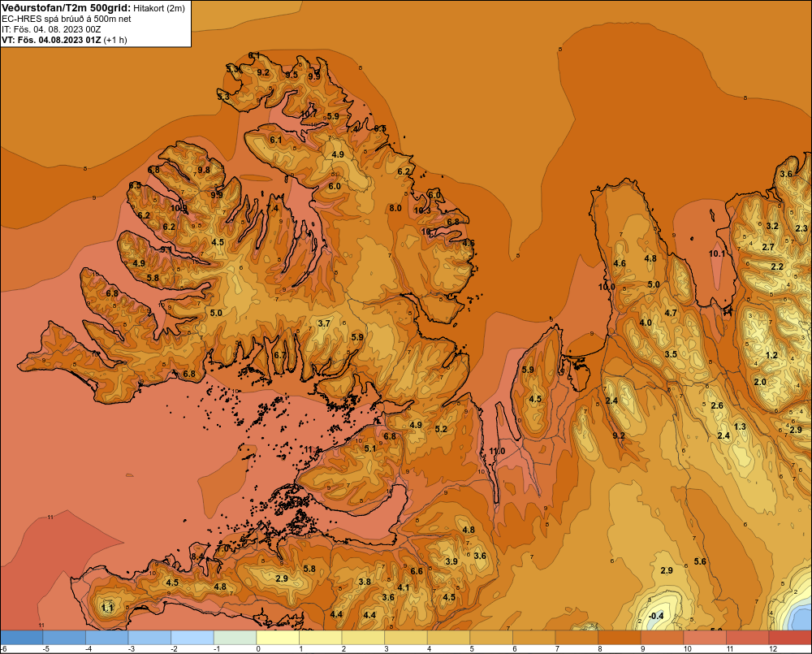Image resolution: width=812 pixels, height=654 pixels.
Task: Click the '4.7' temperature value on the map
Action: [x=671, y=313]
